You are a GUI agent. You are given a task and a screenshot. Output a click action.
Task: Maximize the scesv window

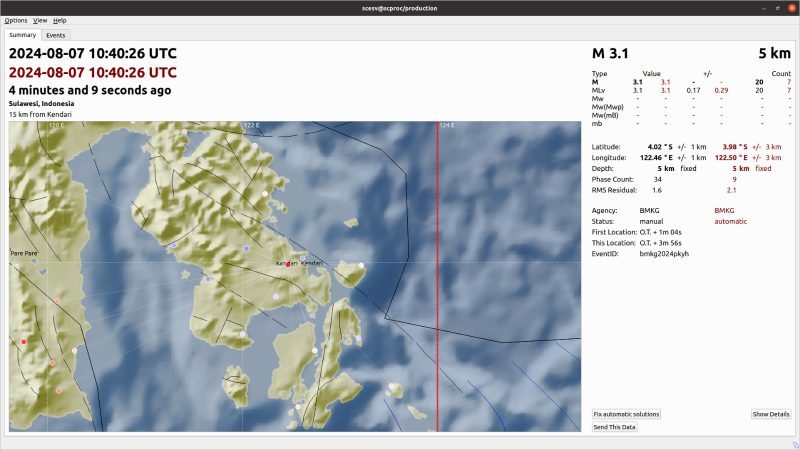pyautogui.click(x=770, y=7)
